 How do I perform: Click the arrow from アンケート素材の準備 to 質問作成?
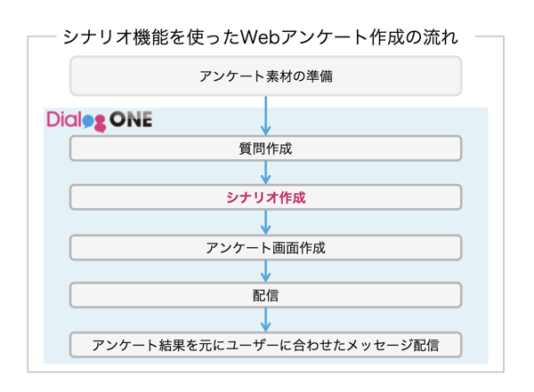[x=266, y=115]
